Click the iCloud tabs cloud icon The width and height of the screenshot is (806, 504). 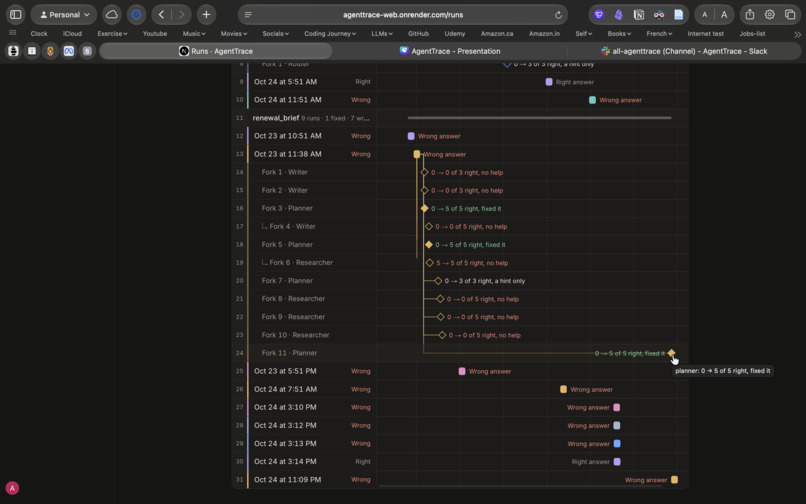pos(112,14)
